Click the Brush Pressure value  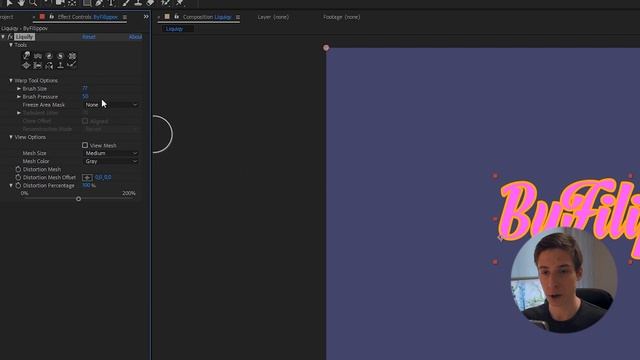(85, 97)
